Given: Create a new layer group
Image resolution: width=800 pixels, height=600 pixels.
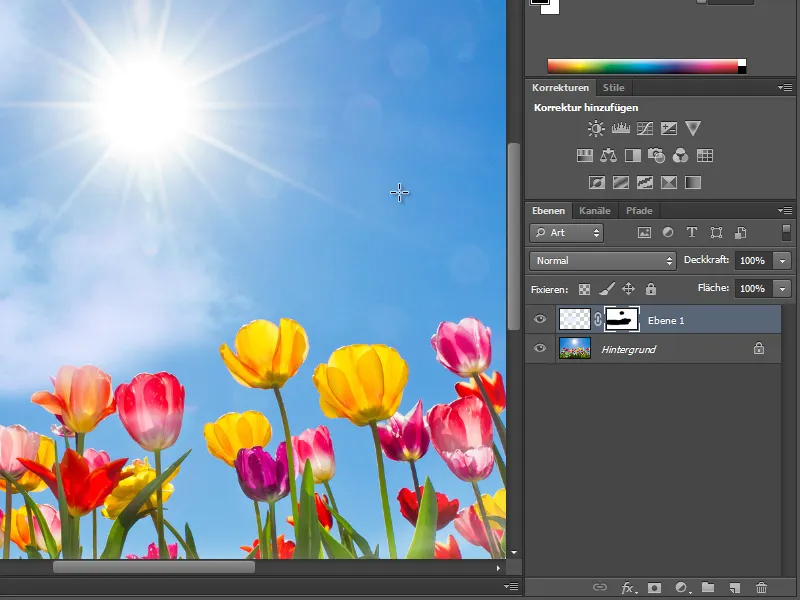Looking at the screenshot, I should pos(708,587).
